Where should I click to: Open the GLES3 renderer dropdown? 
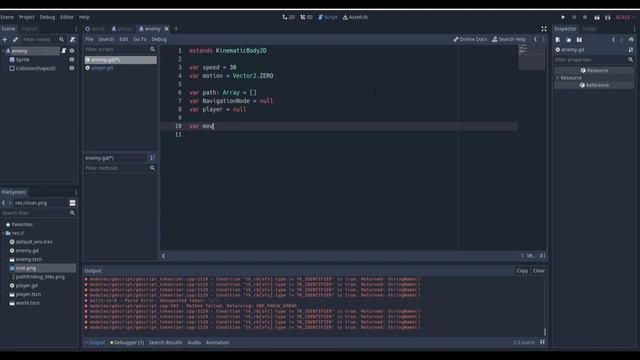(x=625, y=17)
